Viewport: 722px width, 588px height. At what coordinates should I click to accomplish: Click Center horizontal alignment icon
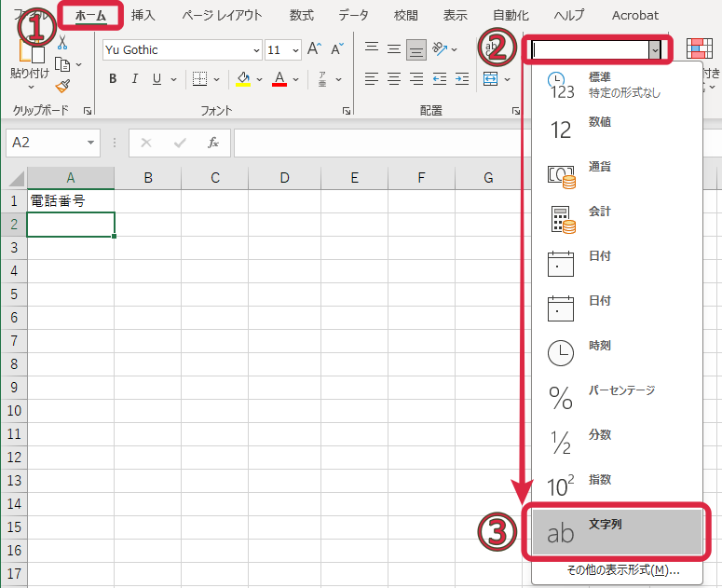pos(394,78)
